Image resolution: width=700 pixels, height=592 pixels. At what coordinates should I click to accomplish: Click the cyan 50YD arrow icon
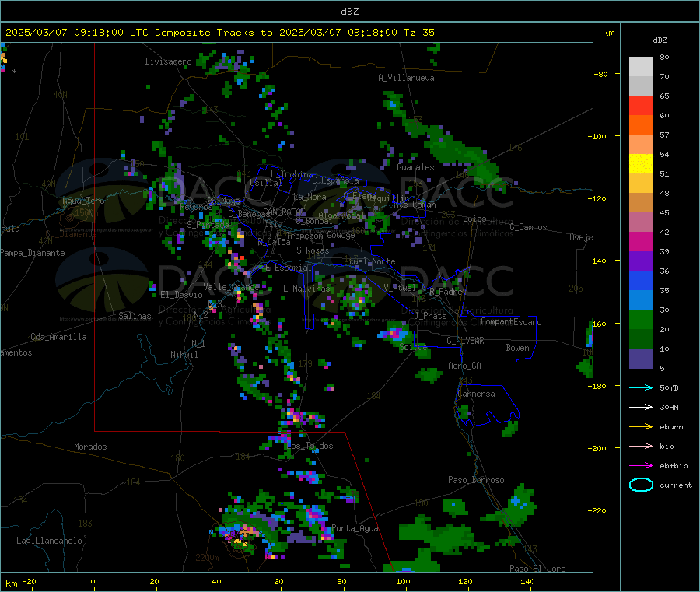point(641,387)
